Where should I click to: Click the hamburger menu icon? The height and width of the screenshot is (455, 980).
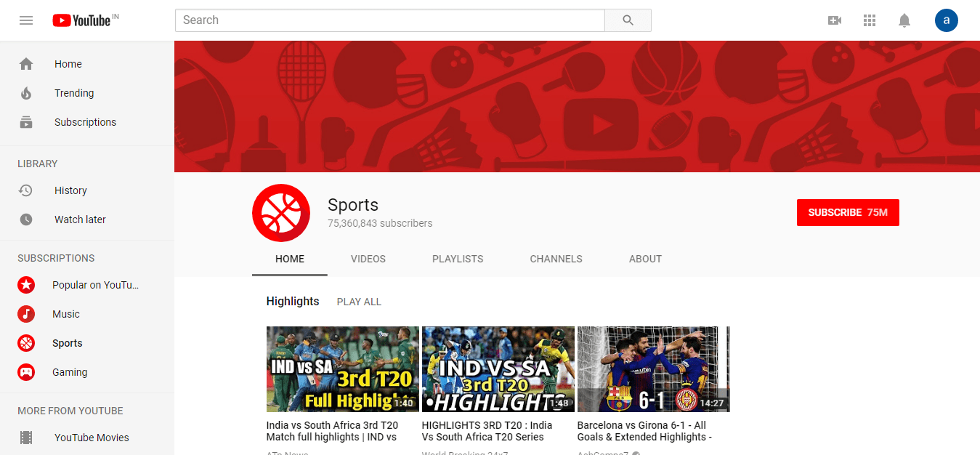click(26, 20)
